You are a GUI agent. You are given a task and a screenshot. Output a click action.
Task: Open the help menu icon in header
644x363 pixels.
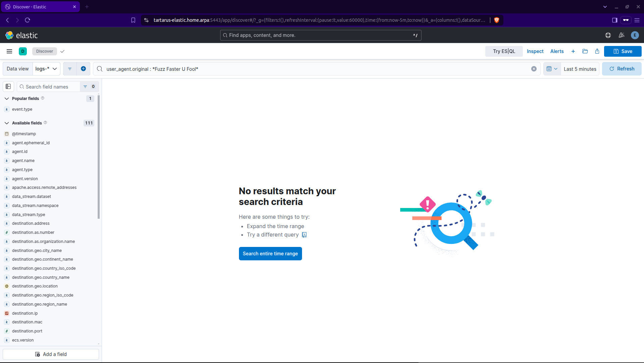click(x=608, y=35)
